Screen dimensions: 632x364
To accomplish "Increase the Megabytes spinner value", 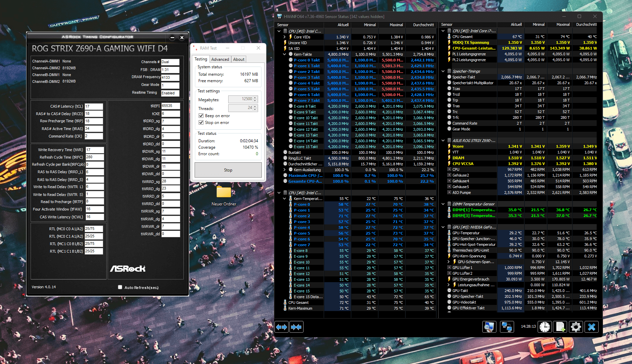I will coord(255,98).
